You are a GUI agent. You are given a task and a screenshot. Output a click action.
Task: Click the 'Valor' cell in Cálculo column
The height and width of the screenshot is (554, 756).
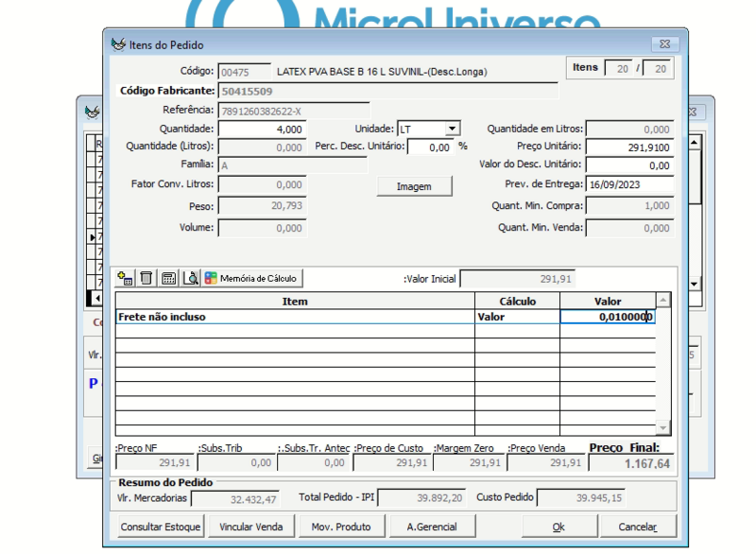point(517,317)
